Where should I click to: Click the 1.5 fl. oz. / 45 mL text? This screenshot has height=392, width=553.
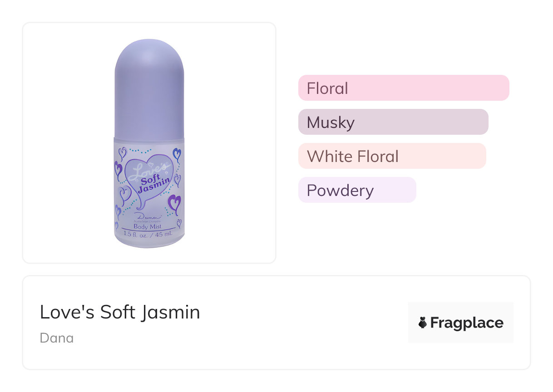[149, 234]
